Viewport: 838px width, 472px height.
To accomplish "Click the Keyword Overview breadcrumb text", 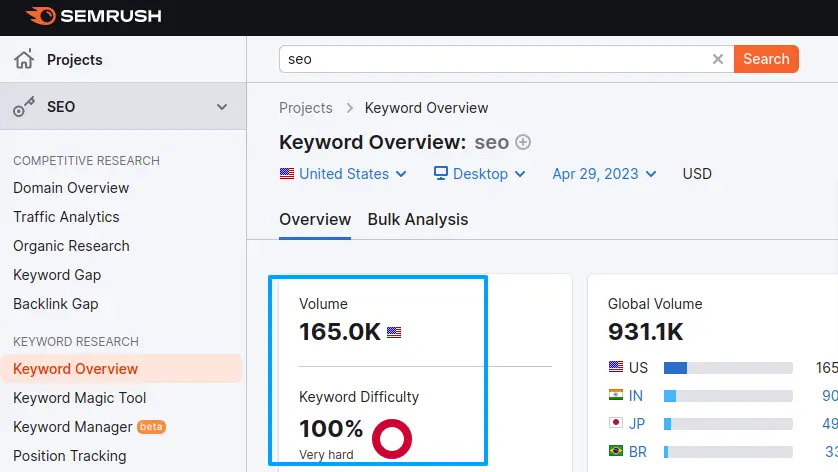I will (426, 108).
